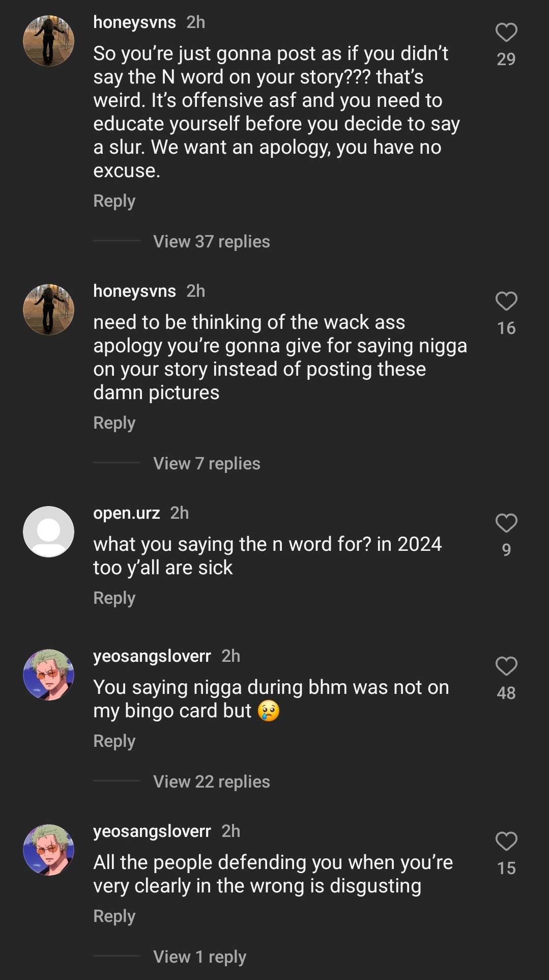This screenshot has height=980, width=549.
Task: View 1 reply on the last comment
Action: tap(199, 957)
